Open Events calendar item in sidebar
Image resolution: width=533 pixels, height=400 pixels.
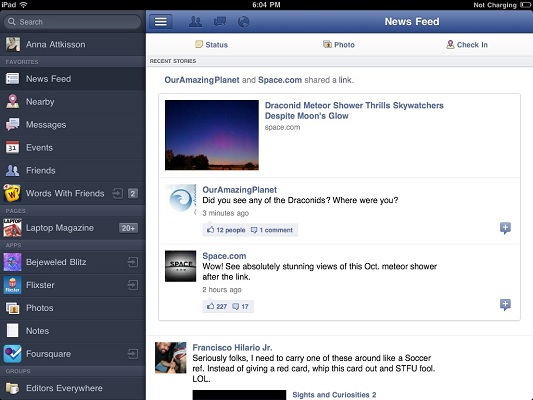[x=73, y=147]
